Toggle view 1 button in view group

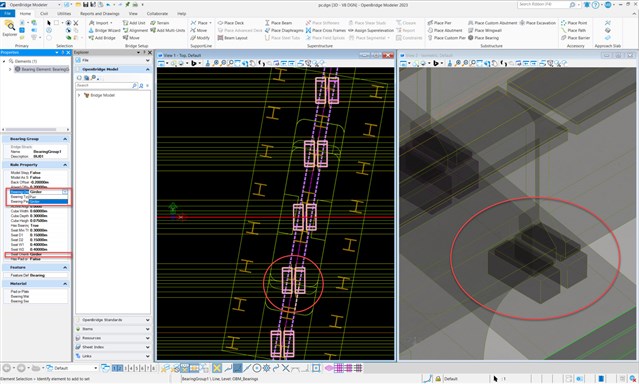pos(115,368)
